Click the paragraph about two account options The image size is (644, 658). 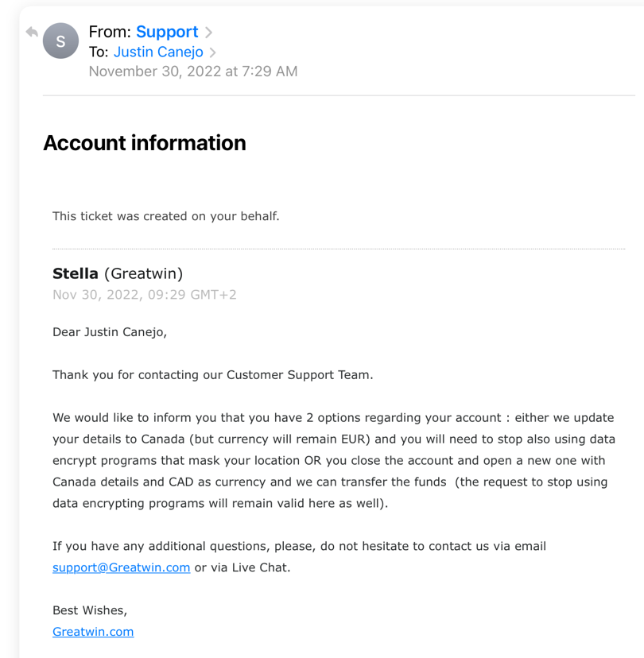(x=334, y=460)
